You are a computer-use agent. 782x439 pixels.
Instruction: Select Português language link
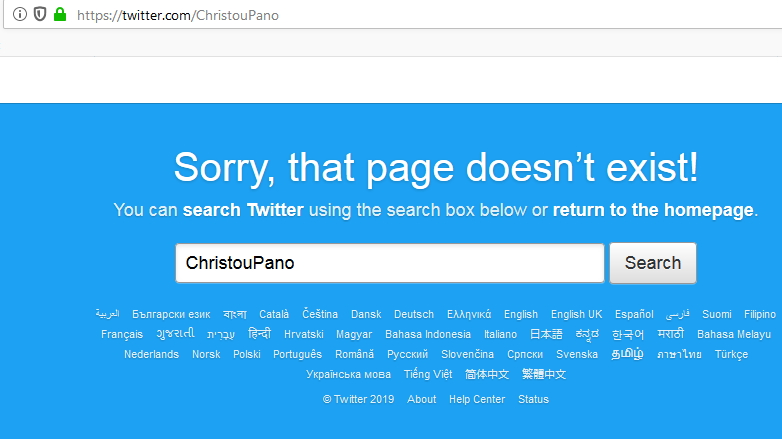(x=298, y=354)
